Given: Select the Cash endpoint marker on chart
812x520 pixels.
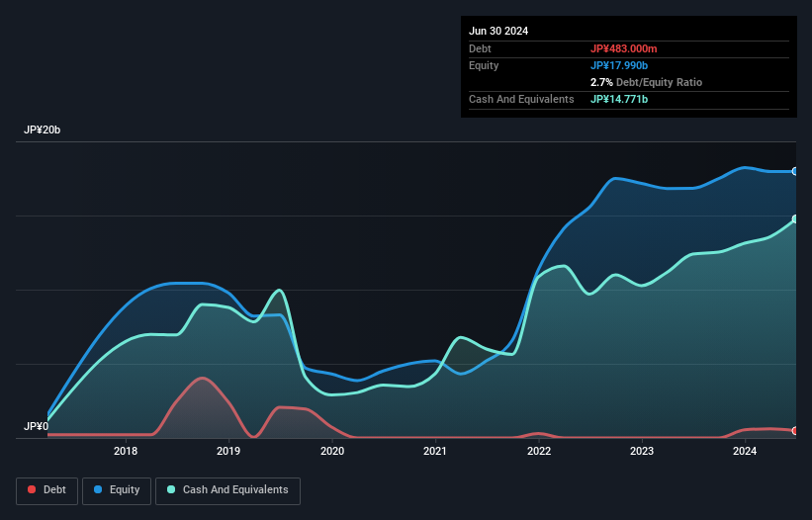Looking at the screenshot, I should 795,219.
